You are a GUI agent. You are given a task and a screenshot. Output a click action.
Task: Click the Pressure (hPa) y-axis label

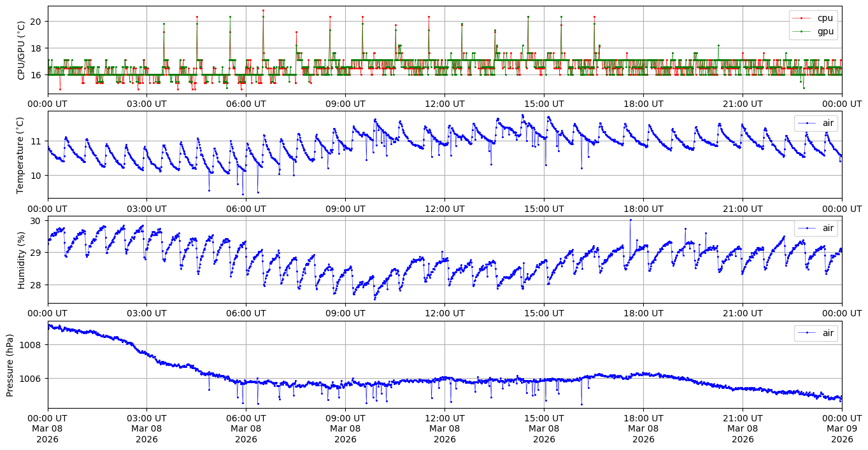[x=10, y=364]
